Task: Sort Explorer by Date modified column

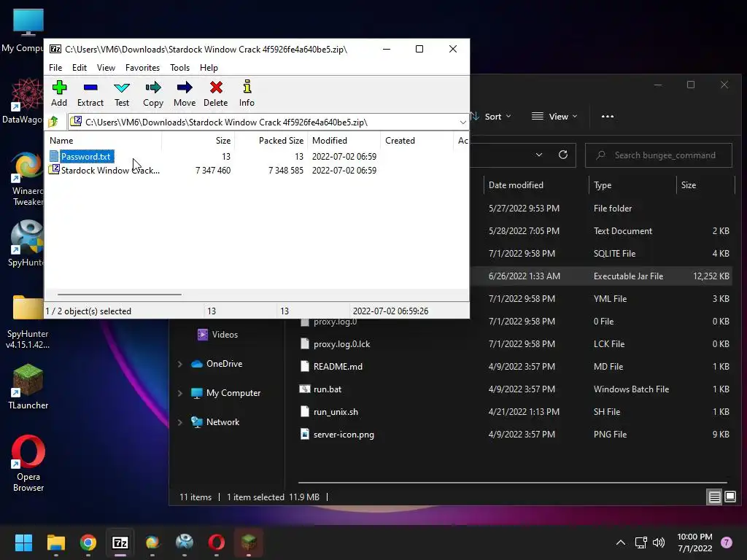Action: click(x=516, y=184)
